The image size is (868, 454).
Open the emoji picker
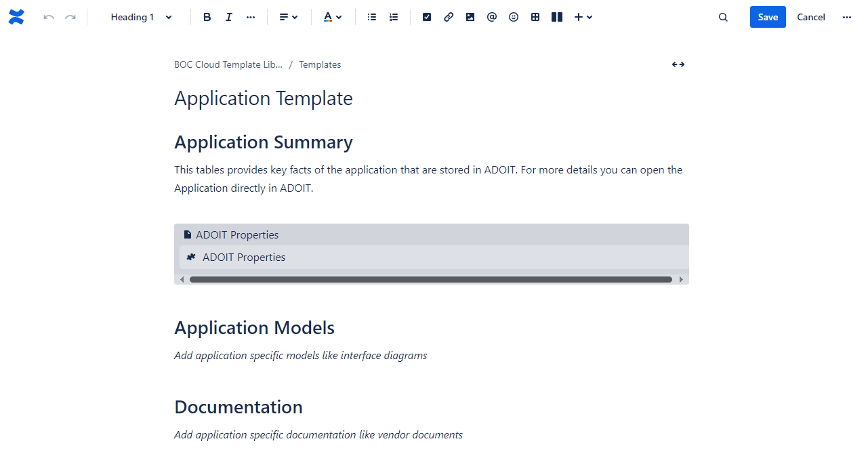[x=514, y=17]
